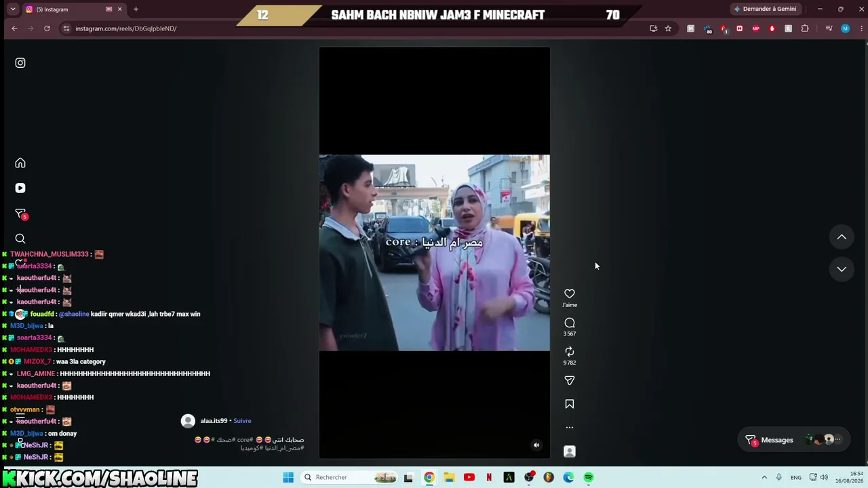
Task: Open the Messages floating panel
Action: click(793, 440)
